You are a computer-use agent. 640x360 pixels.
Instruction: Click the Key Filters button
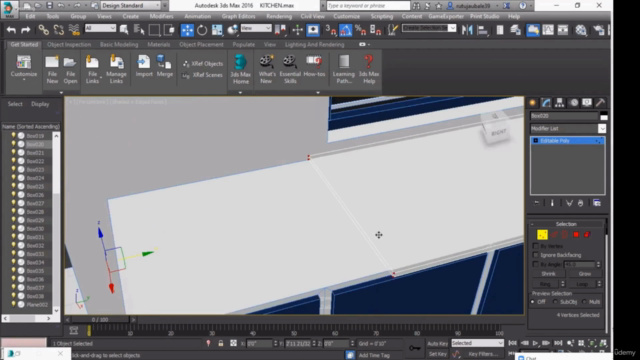(483, 354)
